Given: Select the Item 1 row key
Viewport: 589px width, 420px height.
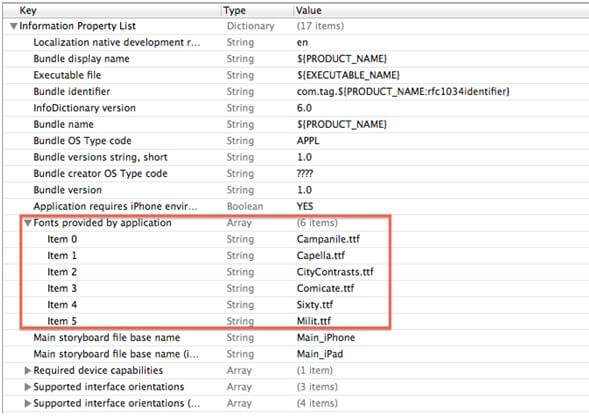Looking at the screenshot, I should point(62,256).
